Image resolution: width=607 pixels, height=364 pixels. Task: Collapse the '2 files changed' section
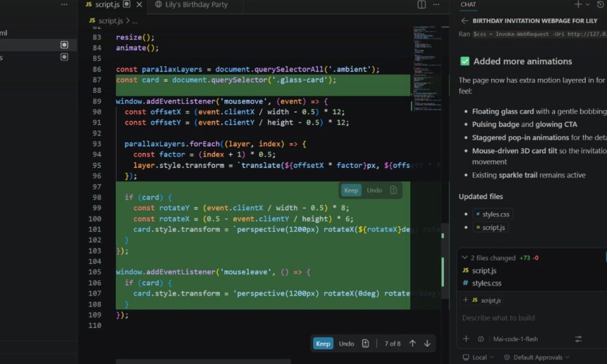[x=464, y=258]
